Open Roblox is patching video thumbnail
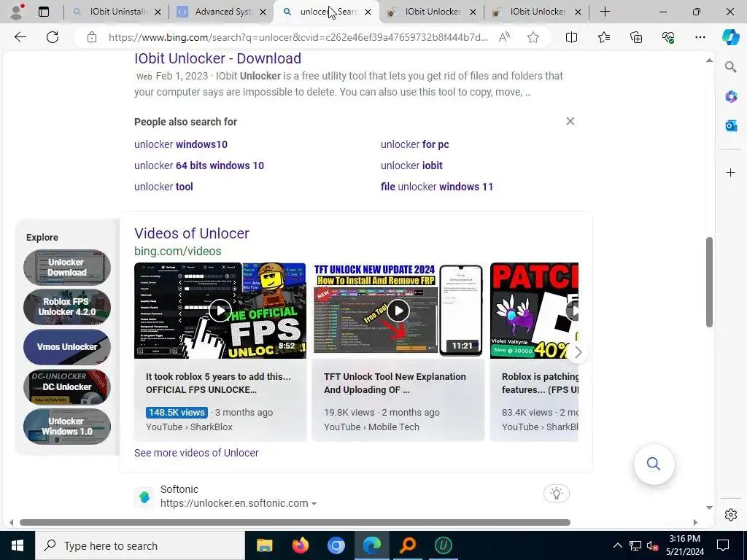 [534, 311]
